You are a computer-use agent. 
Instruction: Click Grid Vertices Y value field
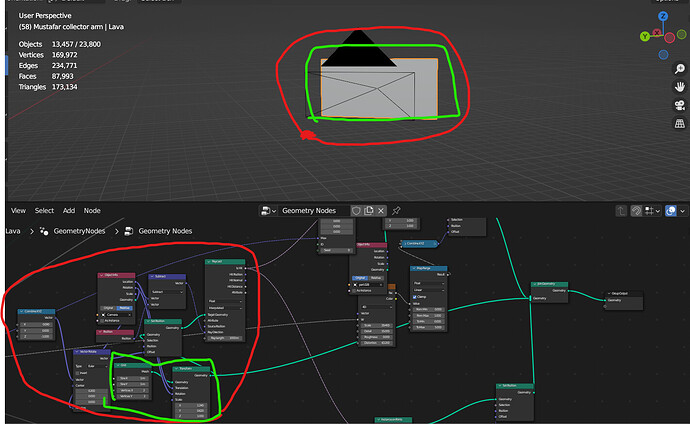click(133, 396)
